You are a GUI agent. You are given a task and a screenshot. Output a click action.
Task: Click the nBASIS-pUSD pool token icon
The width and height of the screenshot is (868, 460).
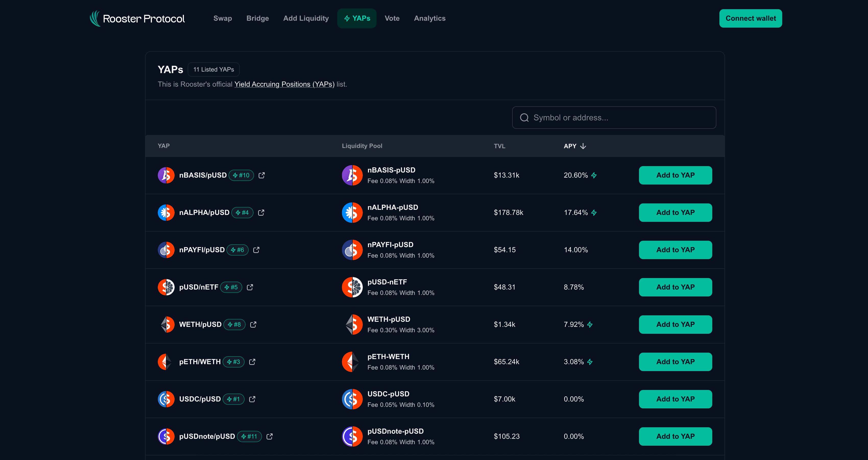coord(352,175)
